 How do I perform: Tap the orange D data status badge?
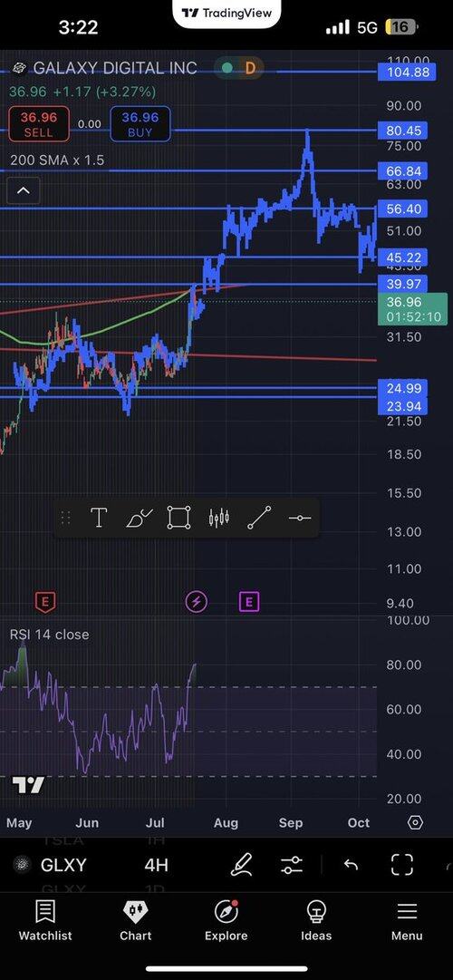(x=251, y=68)
